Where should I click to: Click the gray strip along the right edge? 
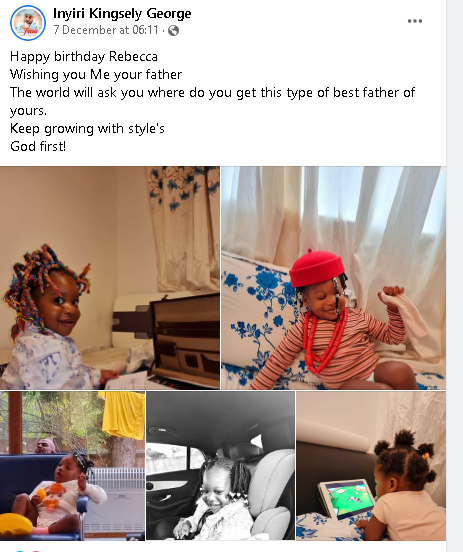click(x=455, y=276)
